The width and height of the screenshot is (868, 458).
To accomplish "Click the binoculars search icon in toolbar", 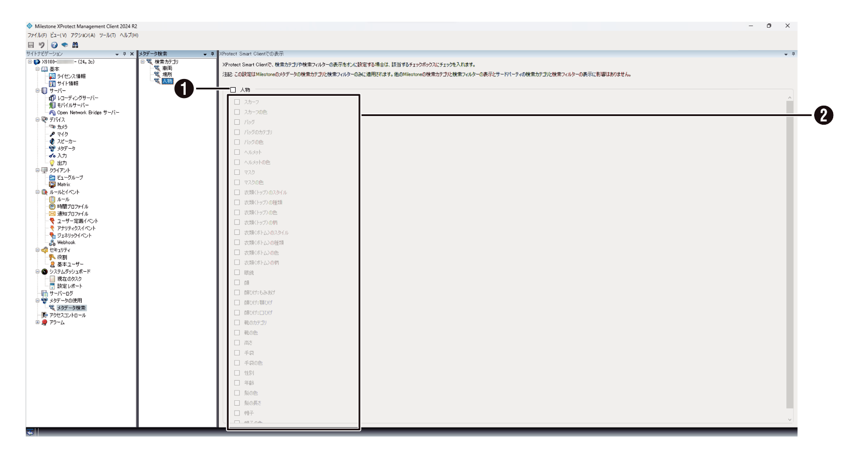I will (x=75, y=45).
